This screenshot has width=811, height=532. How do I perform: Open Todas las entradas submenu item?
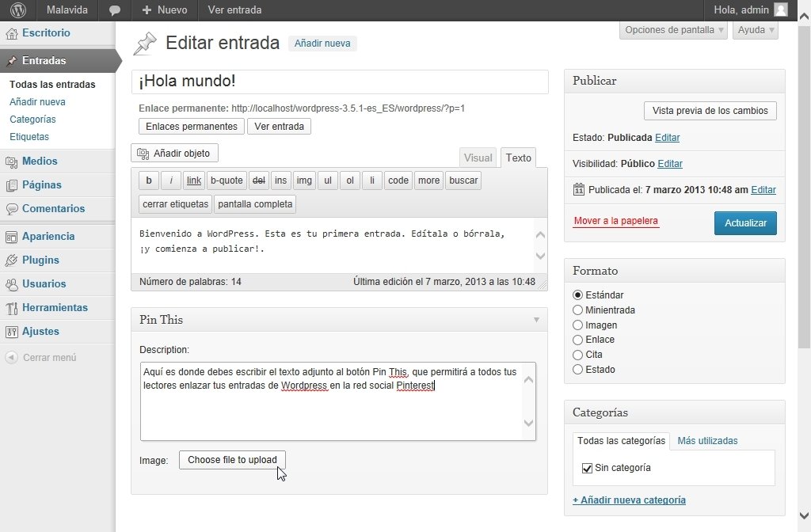click(x=52, y=84)
